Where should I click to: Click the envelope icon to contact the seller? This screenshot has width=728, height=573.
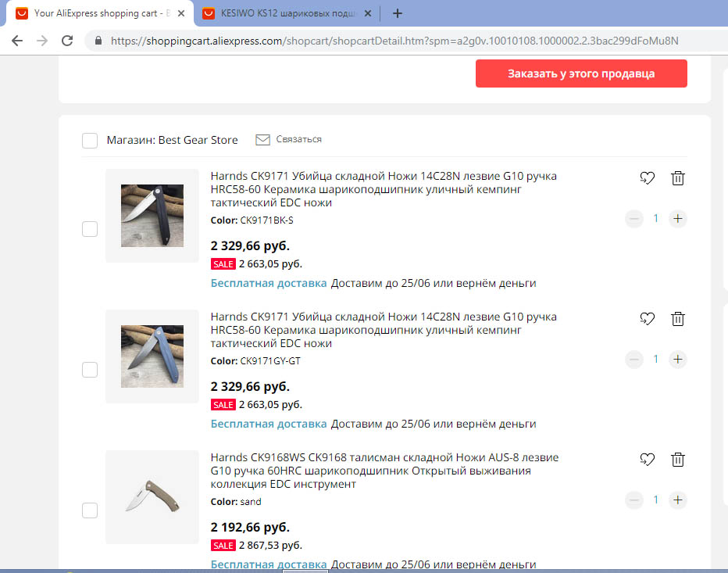click(x=262, y=139)
